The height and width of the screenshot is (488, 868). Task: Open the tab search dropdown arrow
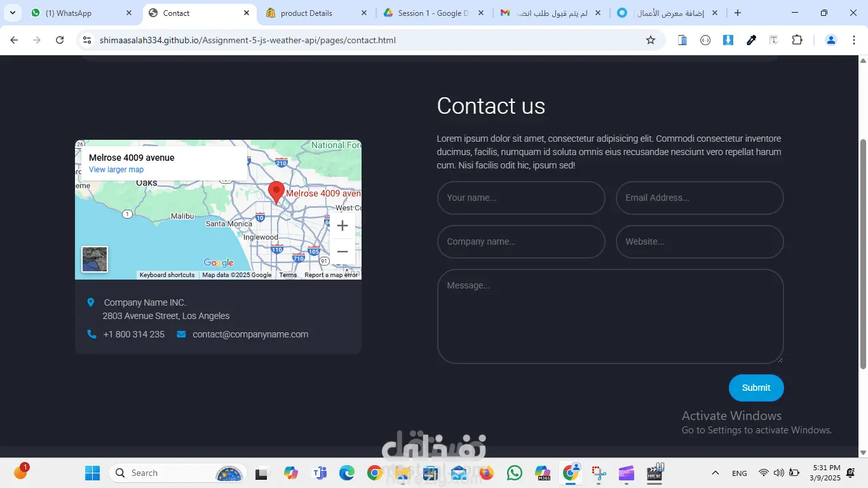click(x=12, y=13)
